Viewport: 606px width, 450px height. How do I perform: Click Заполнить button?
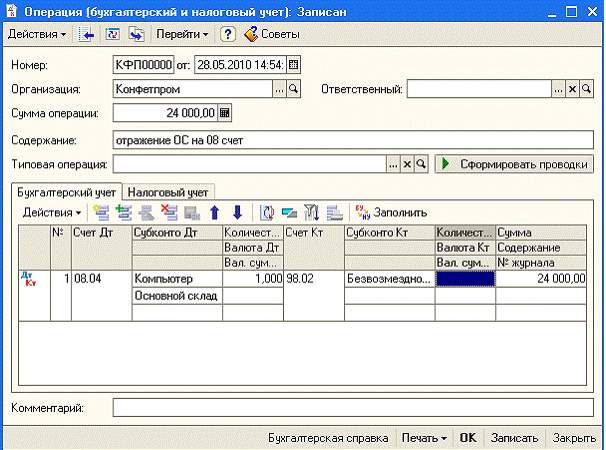[391, 213]
